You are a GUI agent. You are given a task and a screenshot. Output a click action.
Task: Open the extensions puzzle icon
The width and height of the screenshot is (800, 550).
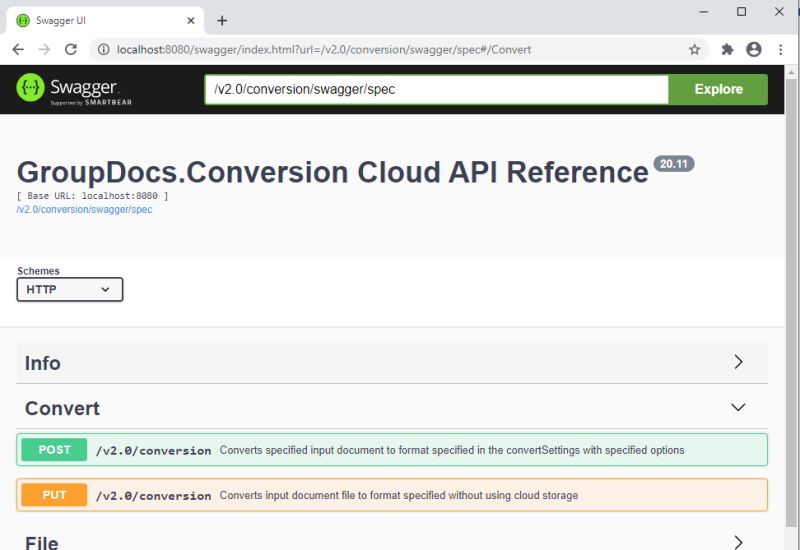[727, 49]
